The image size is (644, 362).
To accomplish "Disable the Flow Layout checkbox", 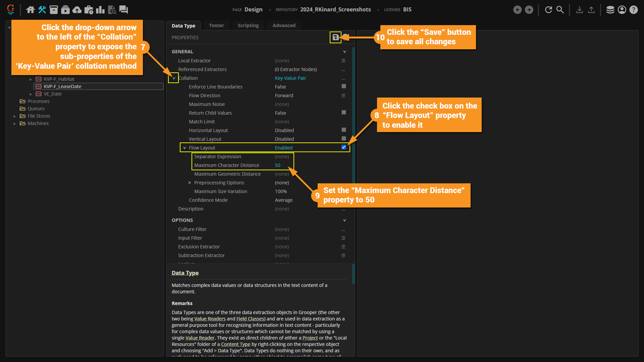I will tap(343, 147).
